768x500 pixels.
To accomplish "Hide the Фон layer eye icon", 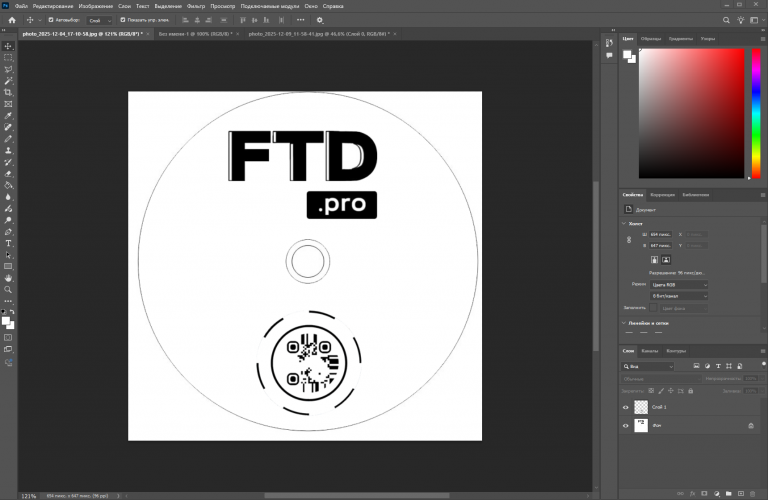I will (x=625, y=426).
